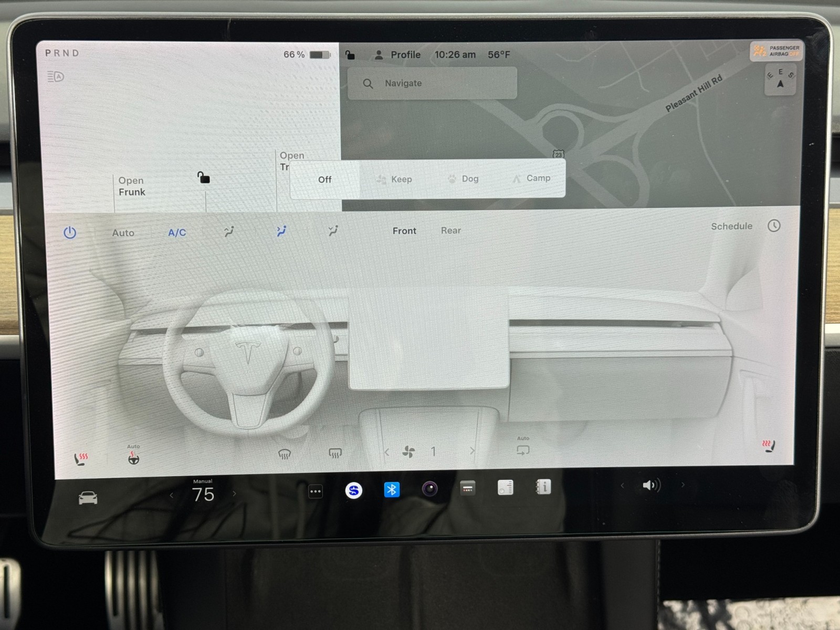Viewport: 840px width, 630px height.
Task: Tap the Navigate search field
Action: tap(432, 83)
